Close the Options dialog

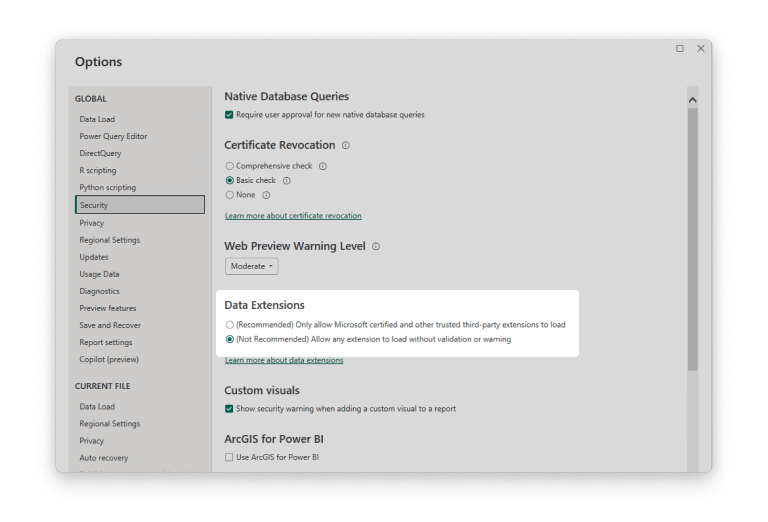[x=701, y=48]
